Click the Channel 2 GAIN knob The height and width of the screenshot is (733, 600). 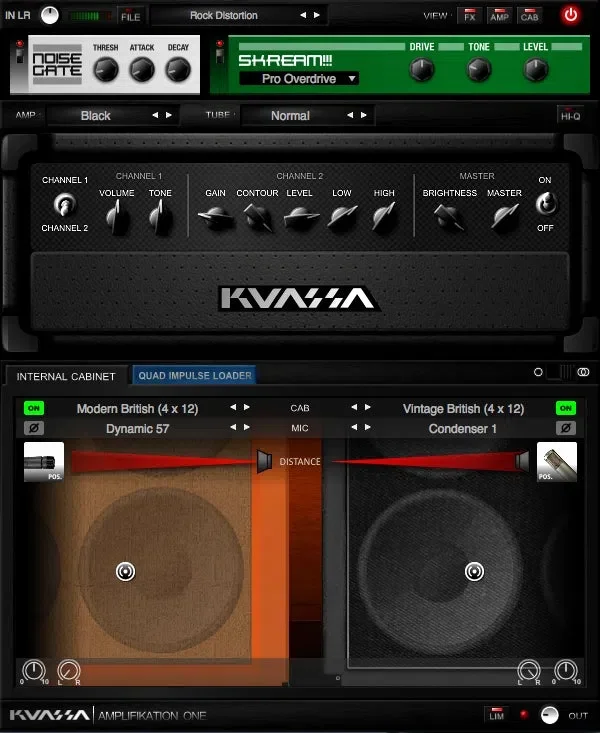tap(216, 217)
